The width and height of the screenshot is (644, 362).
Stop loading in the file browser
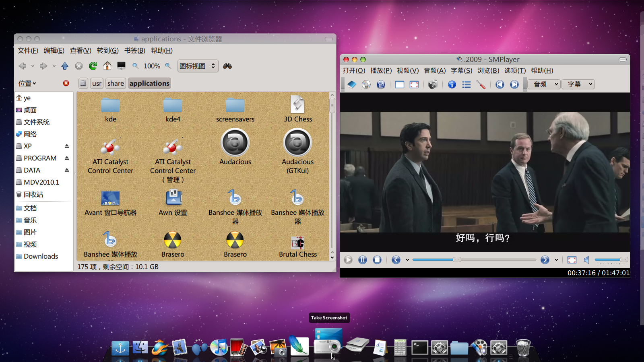coord(79,66)
